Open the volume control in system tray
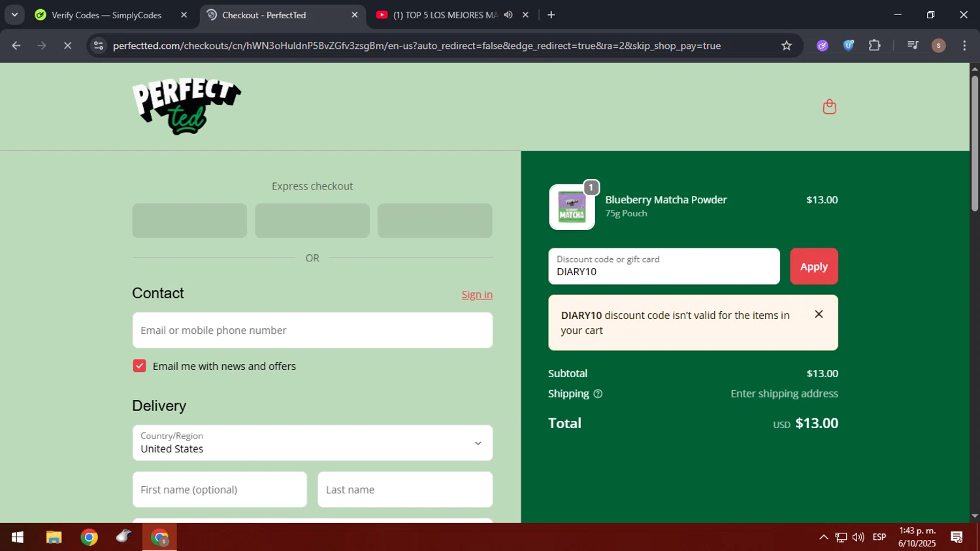 (x=858, y=537)
